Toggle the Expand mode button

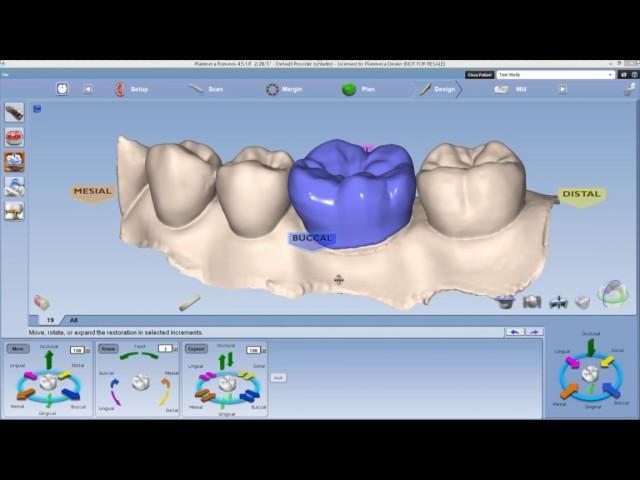[x=196, y=349]
